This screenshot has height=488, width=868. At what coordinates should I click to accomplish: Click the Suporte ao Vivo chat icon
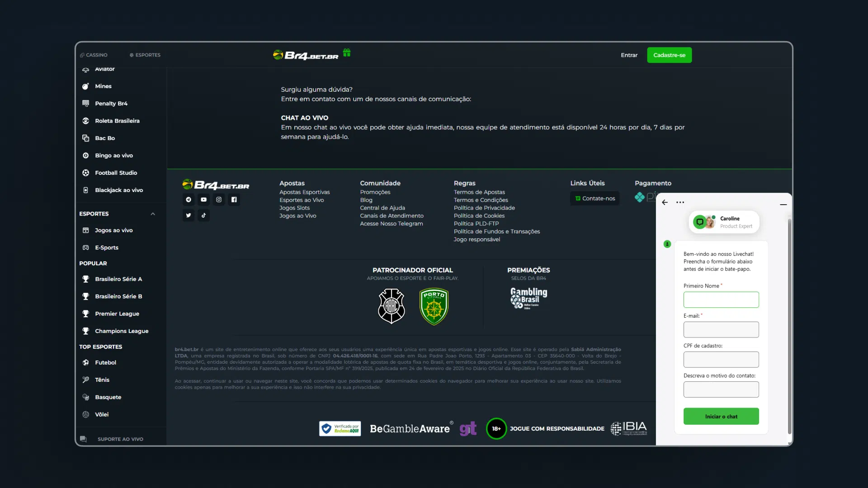pyautogui.click(x=83, y=439)
